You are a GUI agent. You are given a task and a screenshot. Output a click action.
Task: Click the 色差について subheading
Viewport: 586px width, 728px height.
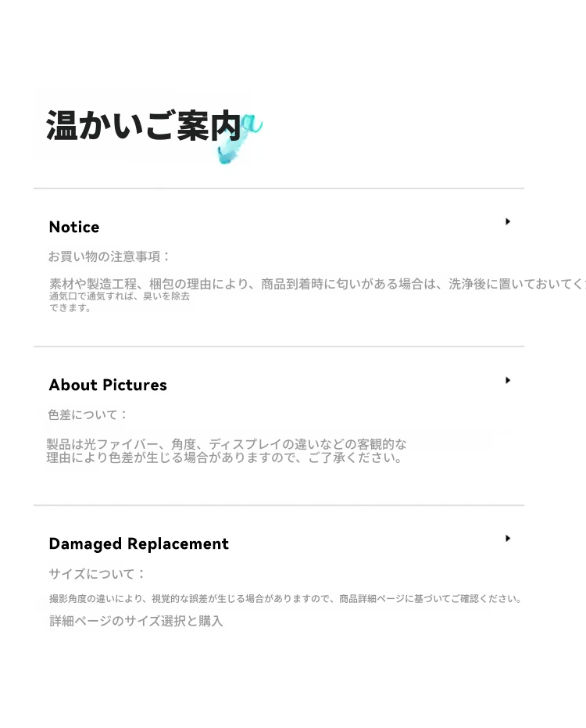pos(88,414)
